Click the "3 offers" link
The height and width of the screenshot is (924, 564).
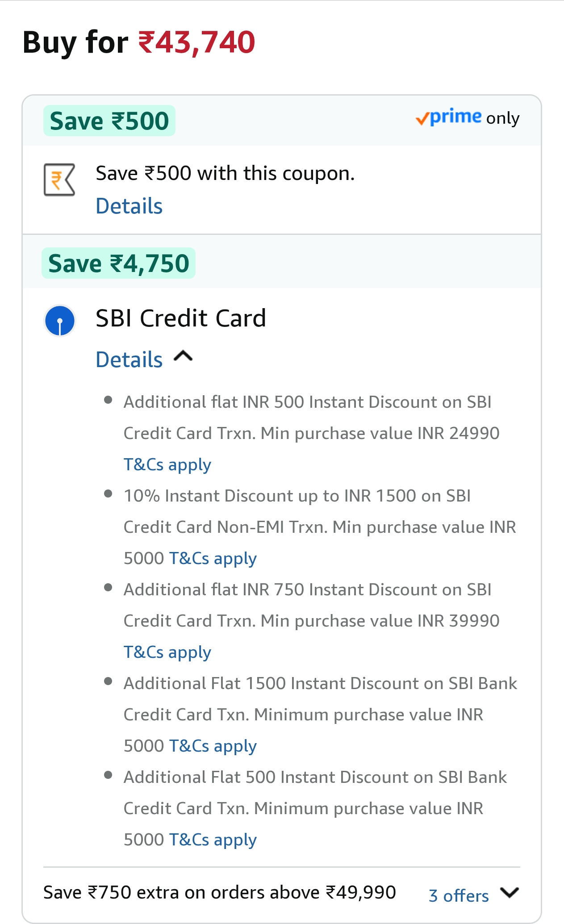coord(459,896)
